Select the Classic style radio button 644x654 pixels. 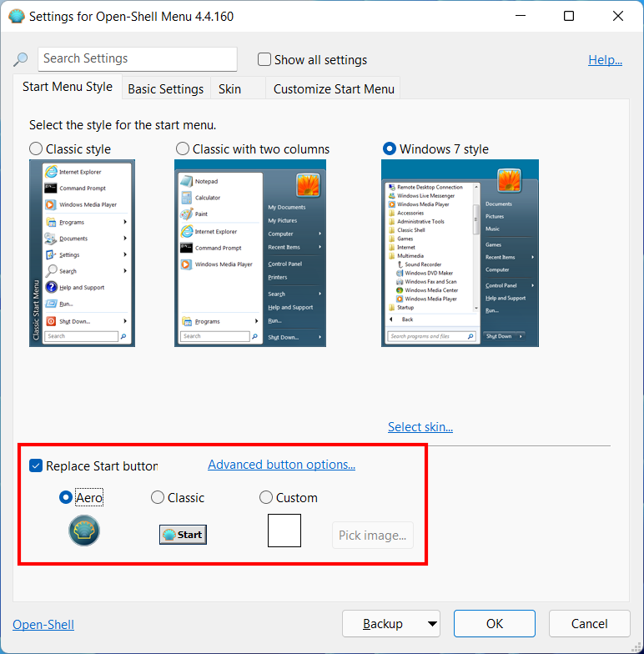click(36, 148)
